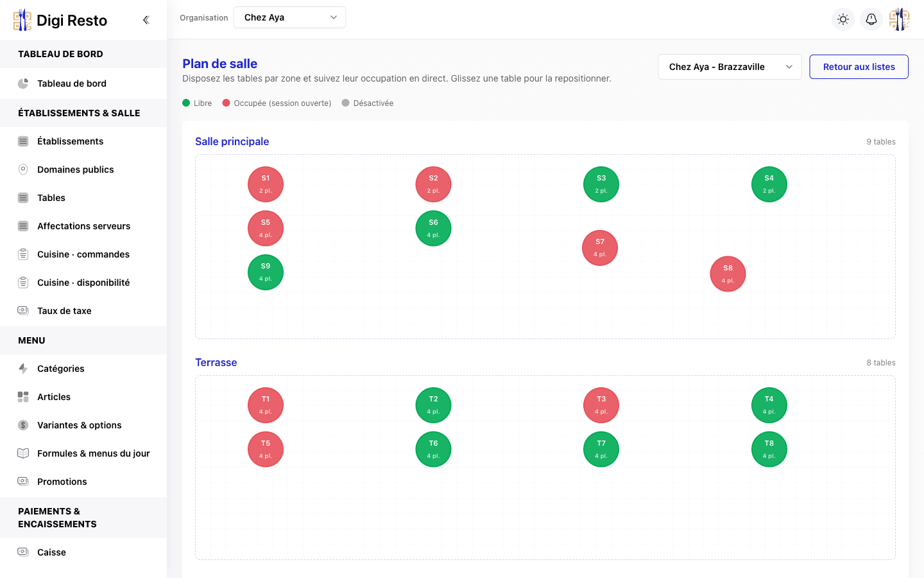The width and height of the screenshot is (924, 578).
Task: Click the Catégories lightning icon
Action: pos(23,369)
